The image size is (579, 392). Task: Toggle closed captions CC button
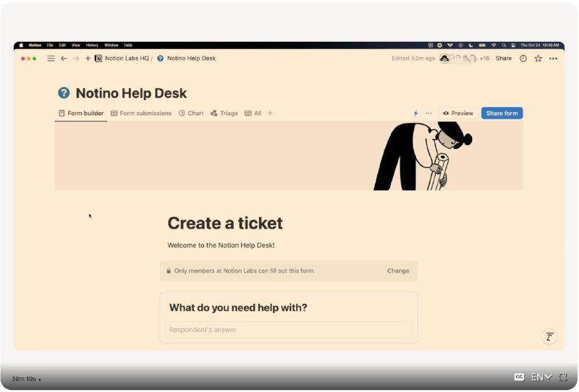click(x=519, y=377)
